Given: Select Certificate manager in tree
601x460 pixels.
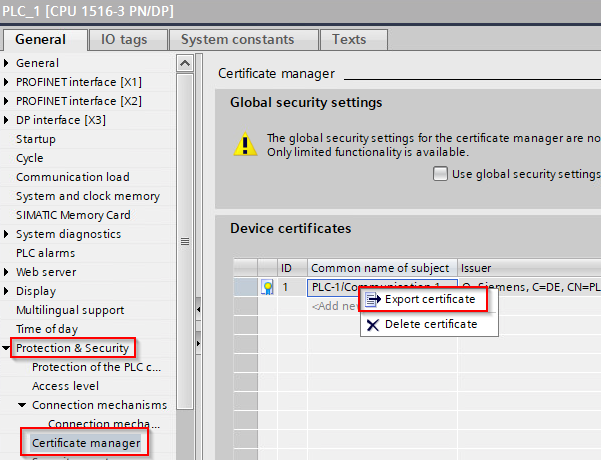Looking at the screenshot, I should (x=86, y=443).
